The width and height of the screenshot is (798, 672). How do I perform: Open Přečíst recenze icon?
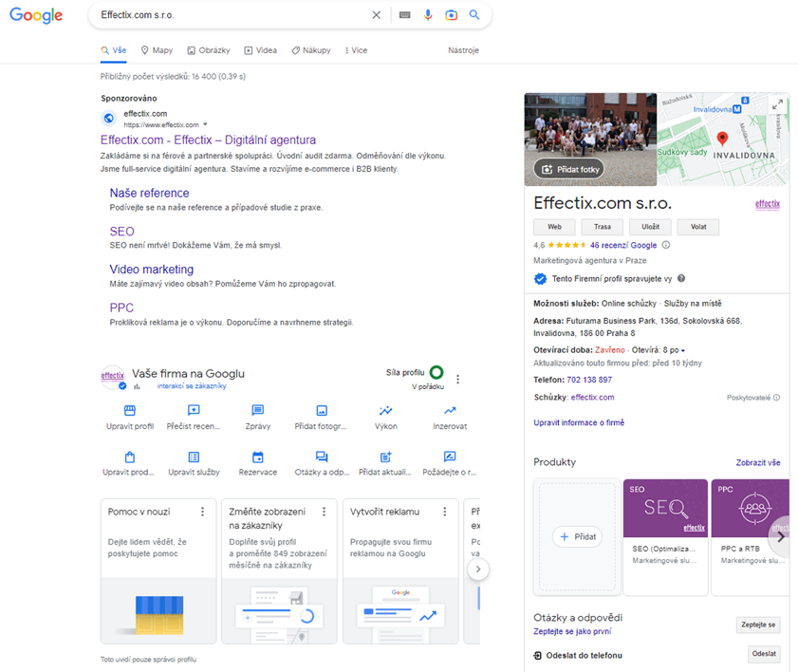(194, 410)
